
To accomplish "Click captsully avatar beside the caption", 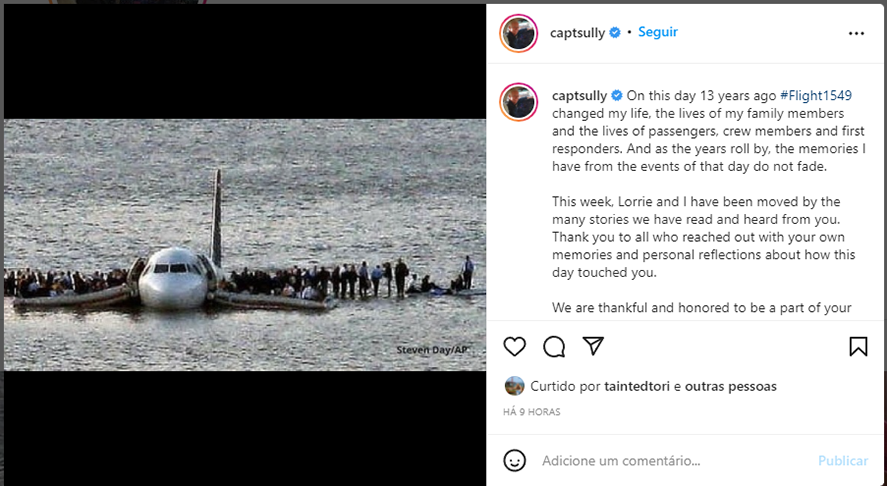I will pyautogui.click(x=519, y=103).
